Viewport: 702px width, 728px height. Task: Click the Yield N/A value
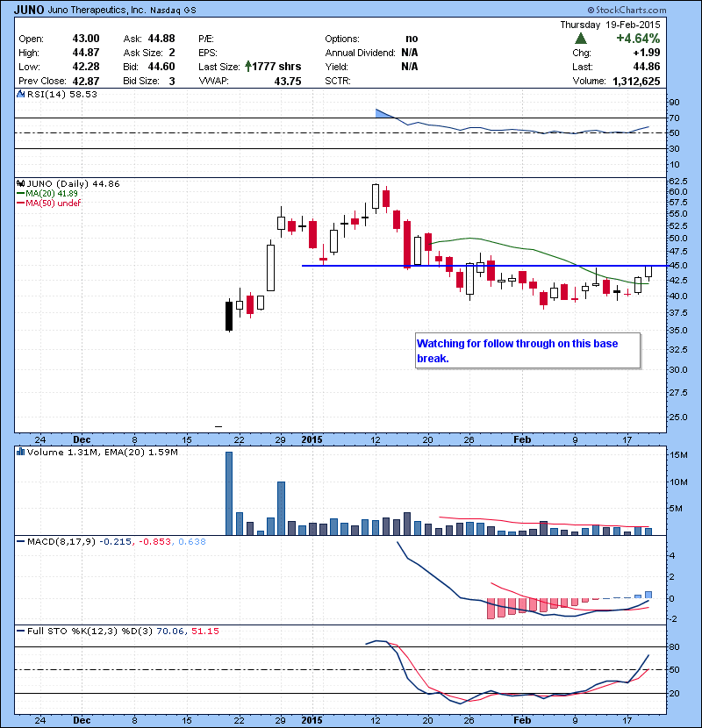click(409, 67)
